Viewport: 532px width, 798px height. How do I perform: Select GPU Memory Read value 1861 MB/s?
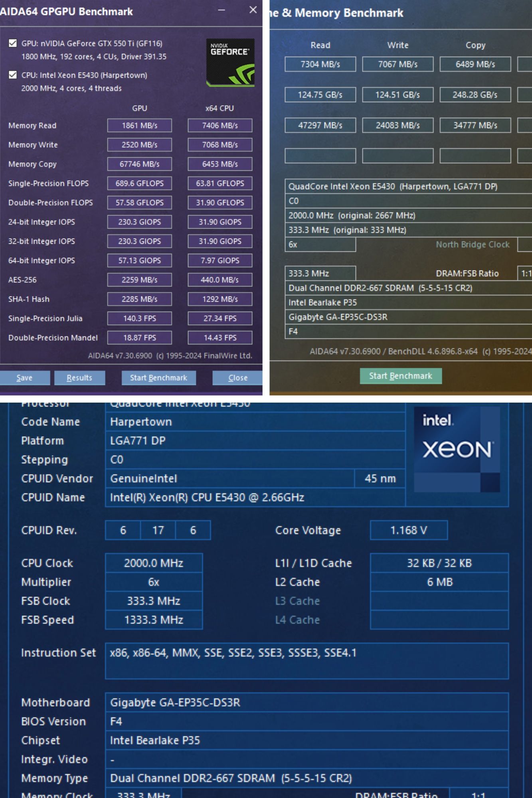point(140,125)
